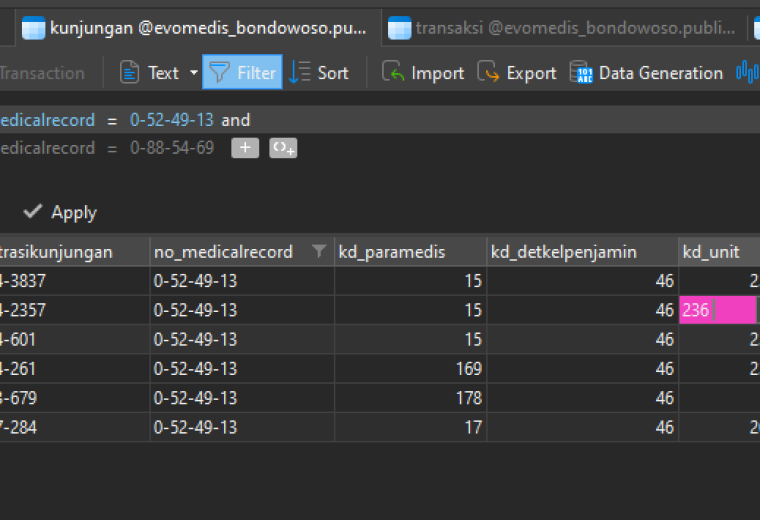This screenshot has height=520, width=760.
Task: Add a filter condition with plus button
Action: 245,148
